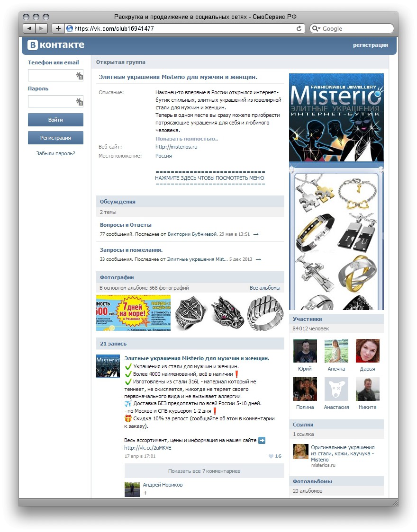Expand description with Показать полностью
This screenshot has height=532, width=417.
(187, 139)
